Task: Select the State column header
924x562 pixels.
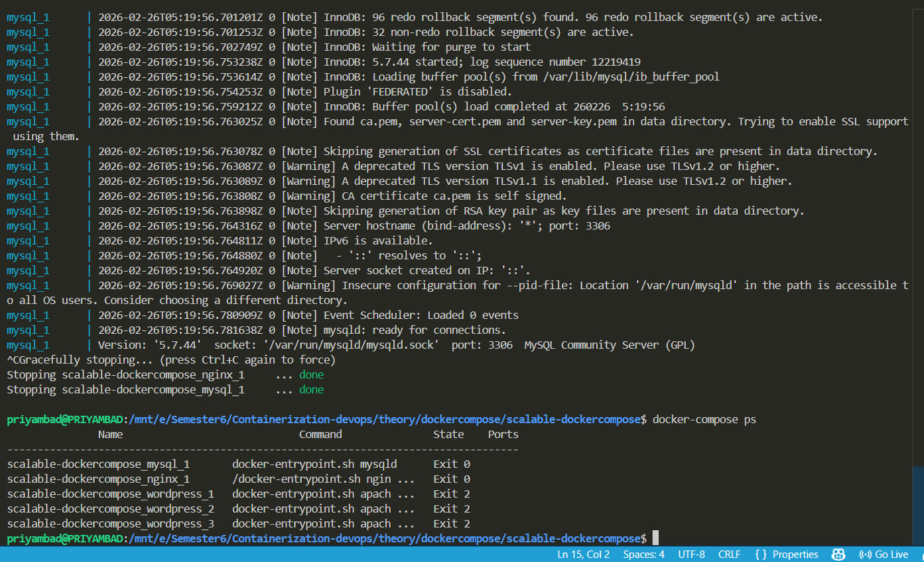Action: click(448, 434)
